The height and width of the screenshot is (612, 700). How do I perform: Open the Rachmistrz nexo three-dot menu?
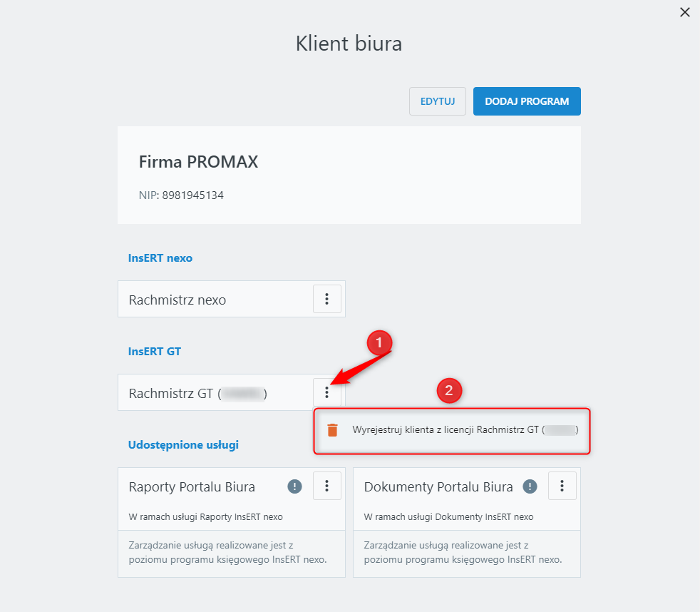(327, 299)
